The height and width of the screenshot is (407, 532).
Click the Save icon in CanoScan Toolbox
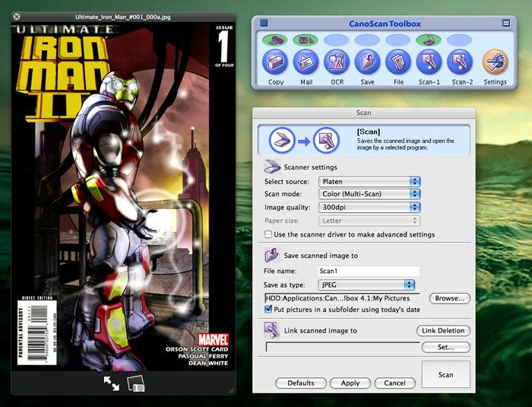click(367, 62)
